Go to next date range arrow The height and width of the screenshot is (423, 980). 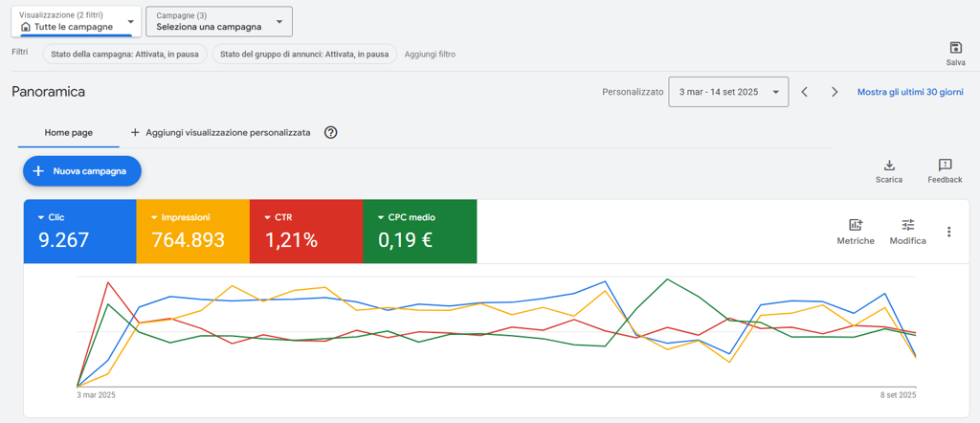(x=835, y=92)
